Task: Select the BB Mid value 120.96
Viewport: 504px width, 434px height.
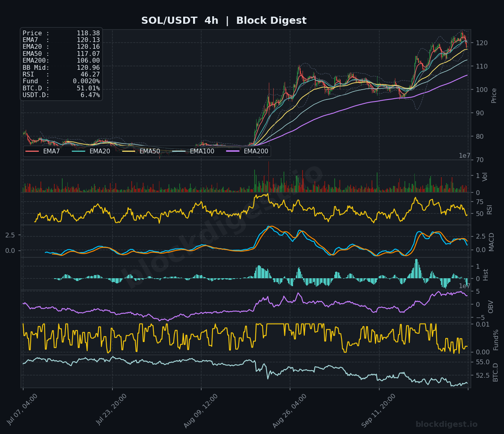Action: 88,67
